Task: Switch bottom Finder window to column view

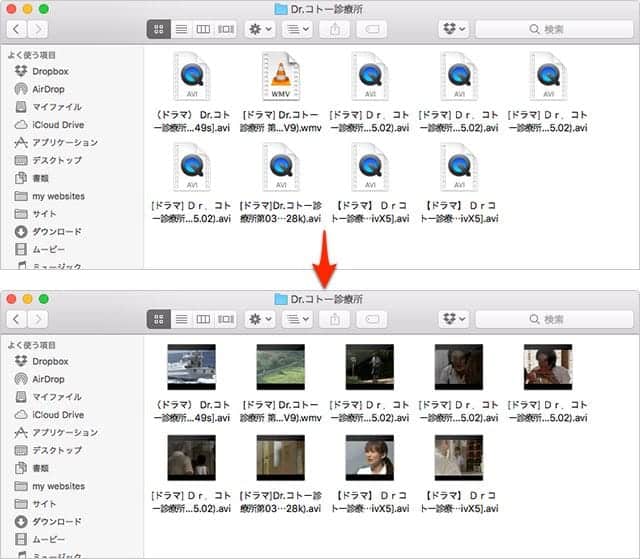Action: click(x=203, y=319)
